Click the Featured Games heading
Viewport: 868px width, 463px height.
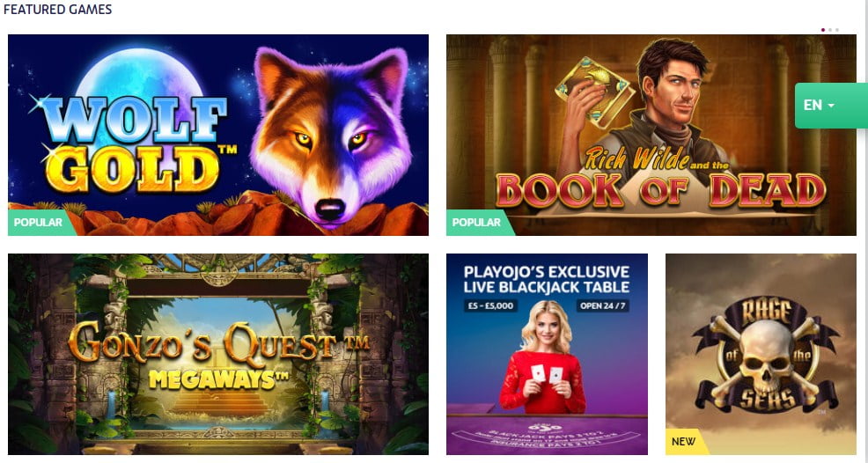(x=57, y=10)
